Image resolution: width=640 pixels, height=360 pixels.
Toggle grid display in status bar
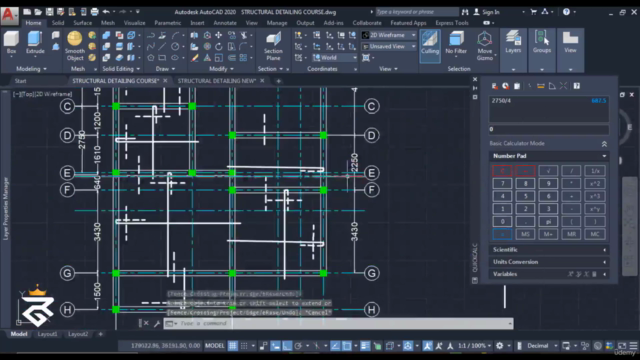click(x=232, y=346)
